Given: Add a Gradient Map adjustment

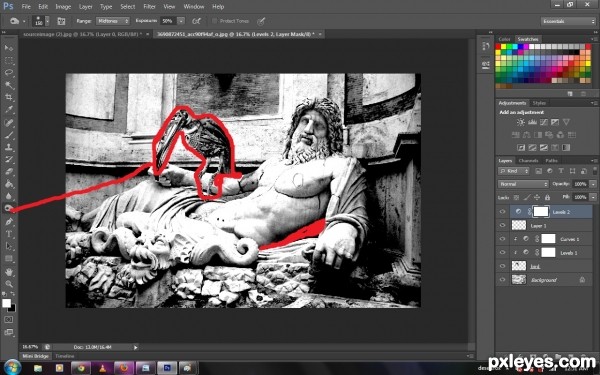Looking at the screenshot, I should [x=566, y=147].
